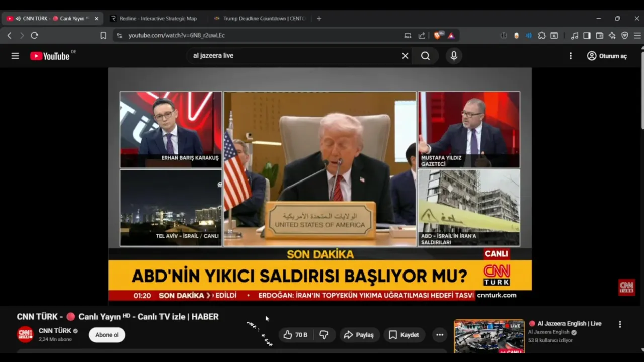Open the Extensions puzzle icon

point(541,35)
